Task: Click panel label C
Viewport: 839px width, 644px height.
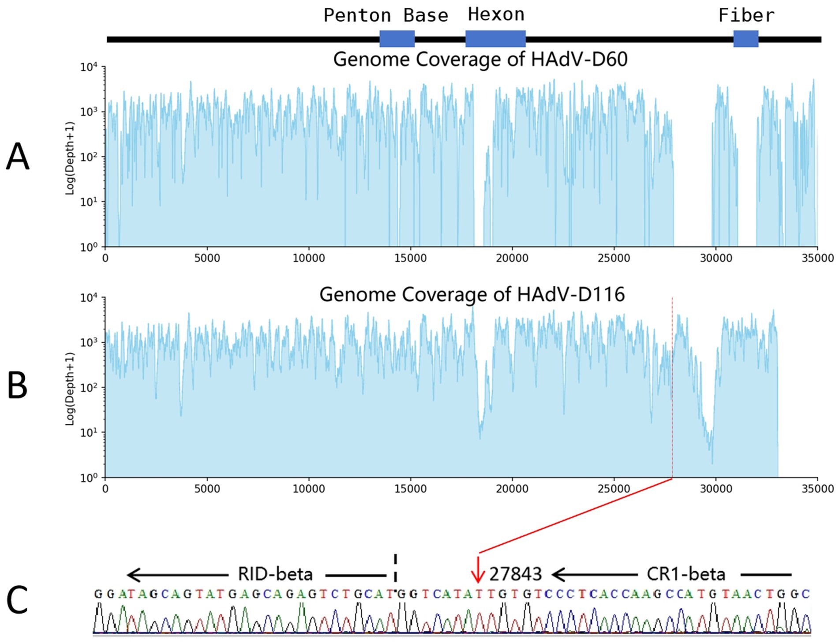Action: pyautogui.click(x=18, y=600)
